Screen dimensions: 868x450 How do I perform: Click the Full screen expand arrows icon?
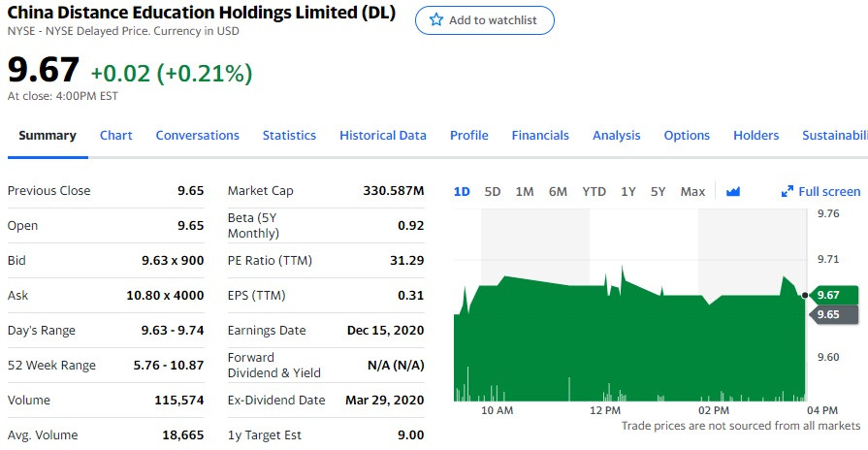pyautogui.click(x=787, y=191)
